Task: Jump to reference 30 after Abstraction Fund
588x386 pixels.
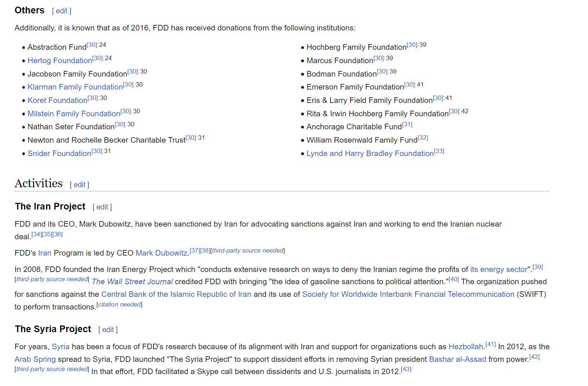Action: pyautogui.click(x=92, y=45)
